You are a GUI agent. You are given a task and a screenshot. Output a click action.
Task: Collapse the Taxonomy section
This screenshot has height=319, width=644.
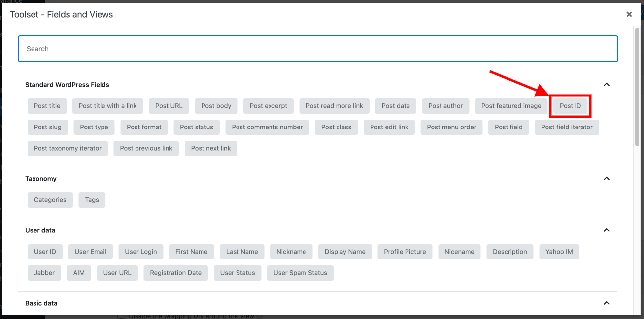[x=607, y=179]
